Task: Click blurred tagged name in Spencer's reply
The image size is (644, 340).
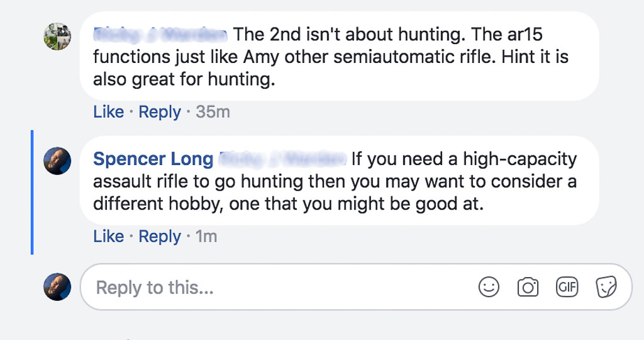Action: [x=283, y=159]
